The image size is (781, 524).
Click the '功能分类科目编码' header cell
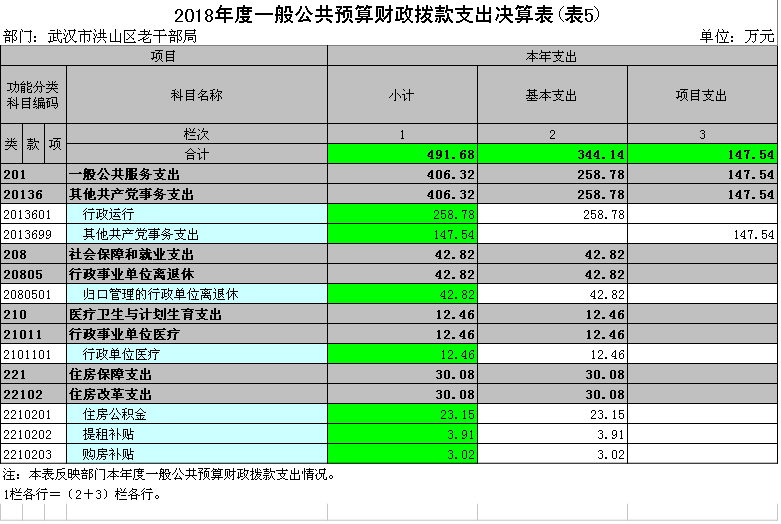click(33, 95)
